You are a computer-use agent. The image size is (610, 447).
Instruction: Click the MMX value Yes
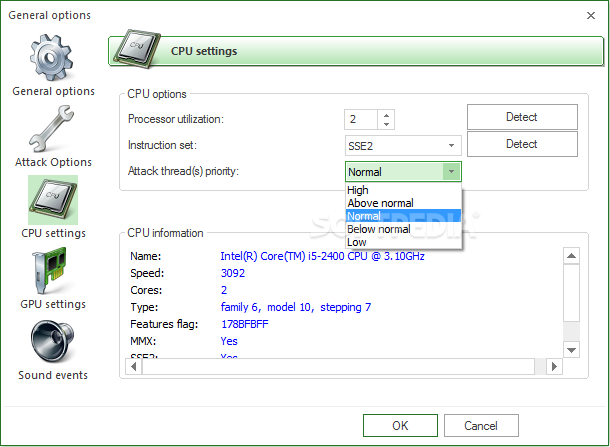point(229,341)
